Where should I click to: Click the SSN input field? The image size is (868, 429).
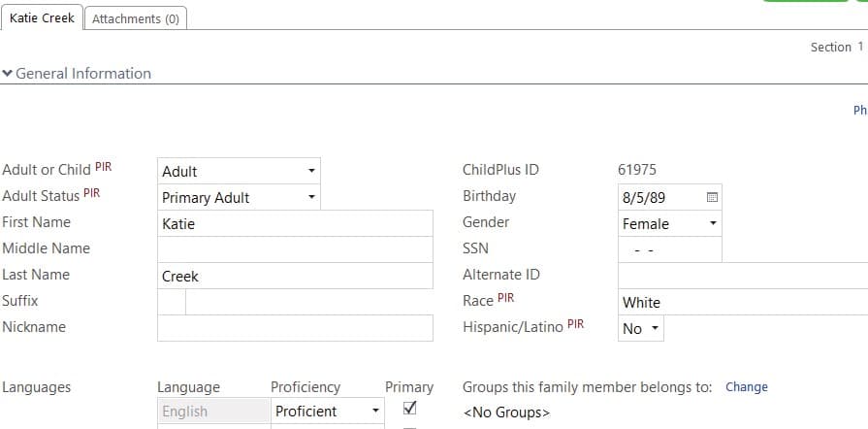(x=669, y=249)
